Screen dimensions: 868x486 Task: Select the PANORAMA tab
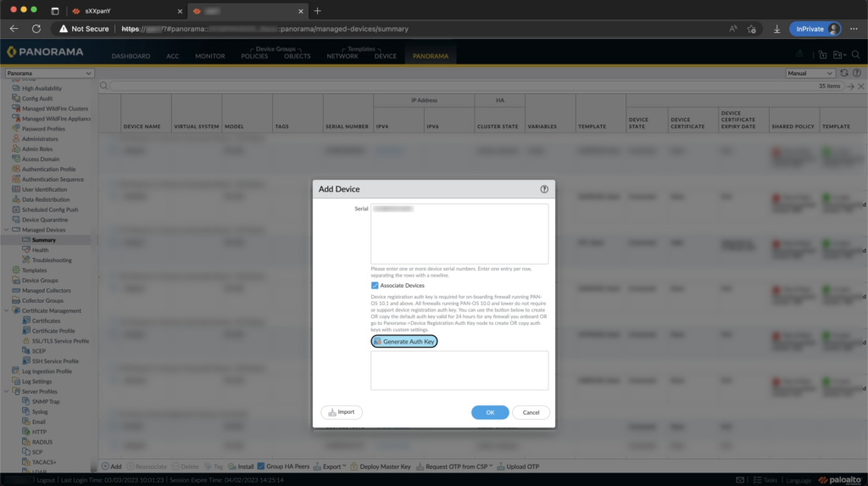(x=430, y=56)
